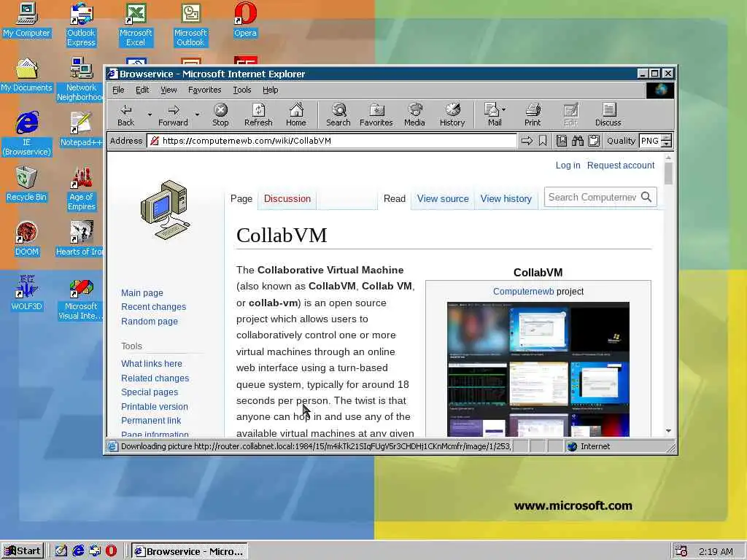This screenshot has width=747, height=560.
Task: Select the Age of Empires desktop icon
Action: tap(82, 189)
